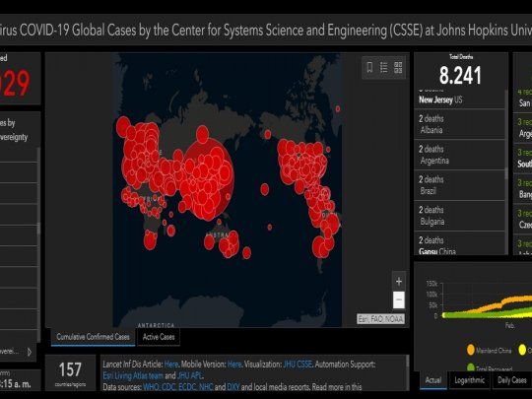Switch to Active Cases map tab
Screen dimensions: 532x399
point(159,337)
